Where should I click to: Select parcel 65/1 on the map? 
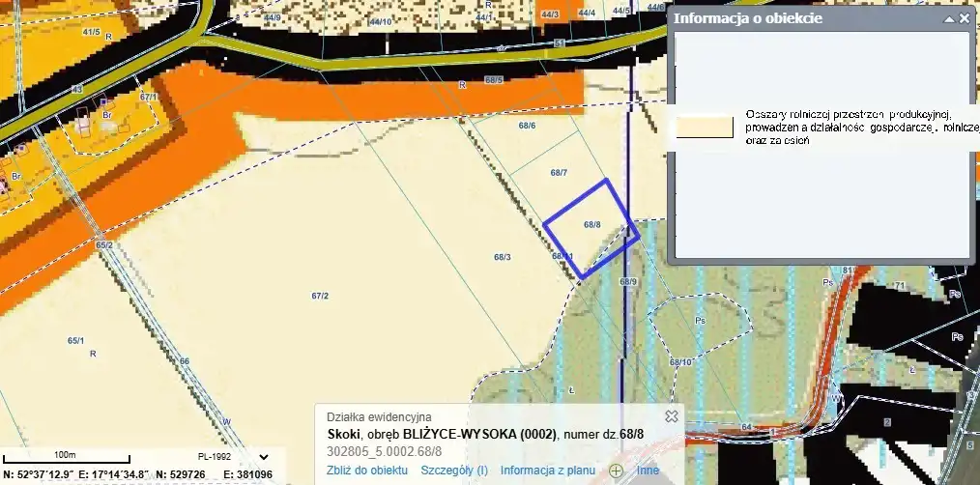pos(75,341)
